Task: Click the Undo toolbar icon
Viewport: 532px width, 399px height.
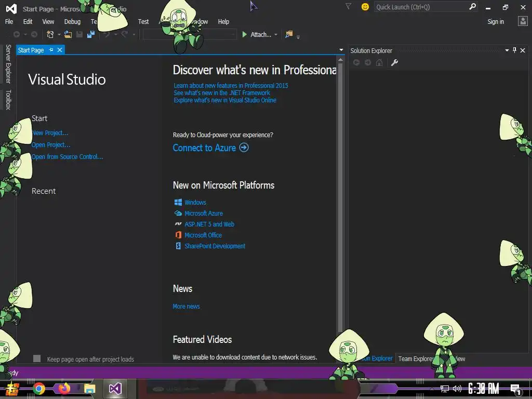Action: (x=107, y=34)
